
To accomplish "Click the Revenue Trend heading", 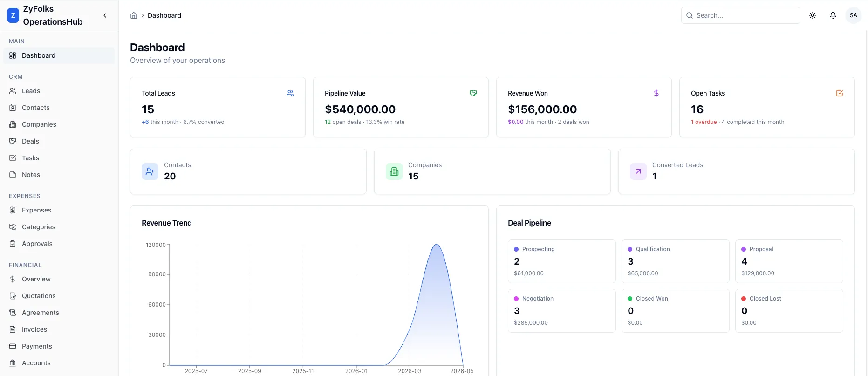I will (167, 223).
